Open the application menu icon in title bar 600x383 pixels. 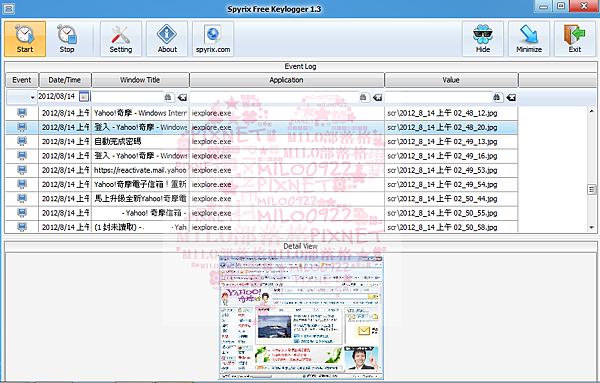click(9, 8)
